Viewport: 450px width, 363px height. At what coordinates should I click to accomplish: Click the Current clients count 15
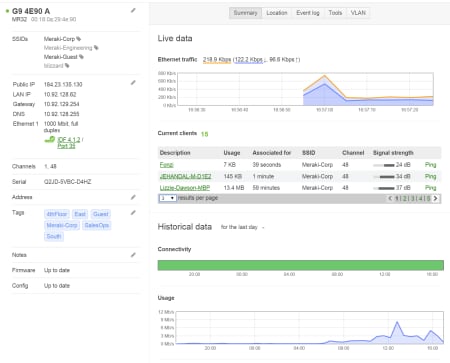click(205, 134)
